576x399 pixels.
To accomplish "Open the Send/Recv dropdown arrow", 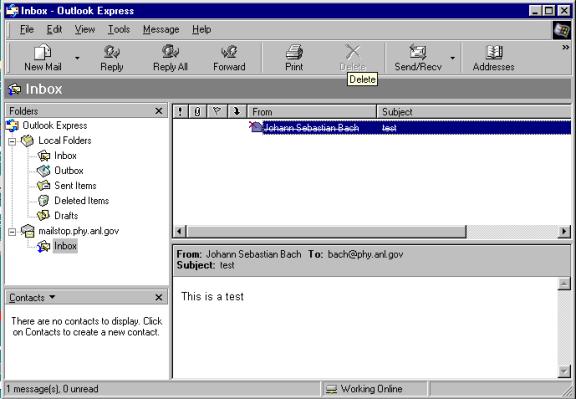I will click(453, 58).
